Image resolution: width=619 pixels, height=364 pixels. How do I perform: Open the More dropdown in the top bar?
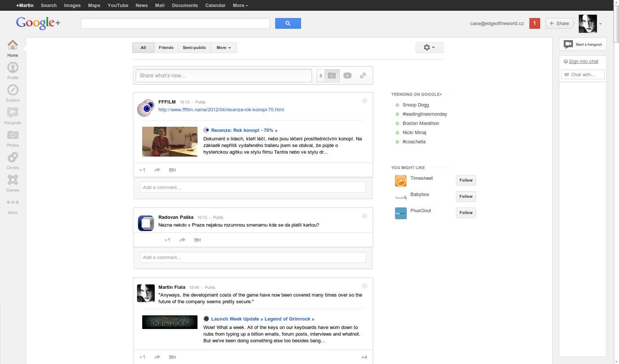(240, 5)
